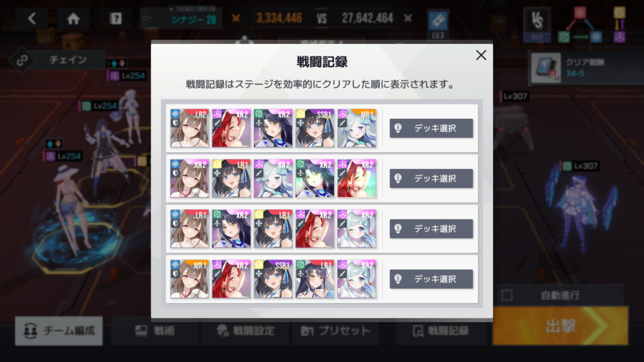Switch to the プリセット tab
Screen dimensions: 644x362
pyautogui.click(x=336, y=331)
